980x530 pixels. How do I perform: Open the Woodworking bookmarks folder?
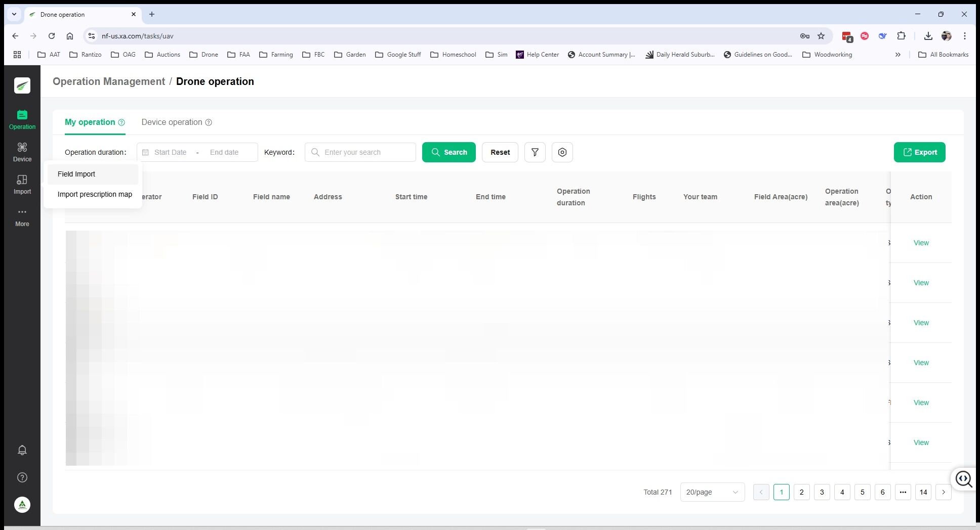[x=827, y=55]
